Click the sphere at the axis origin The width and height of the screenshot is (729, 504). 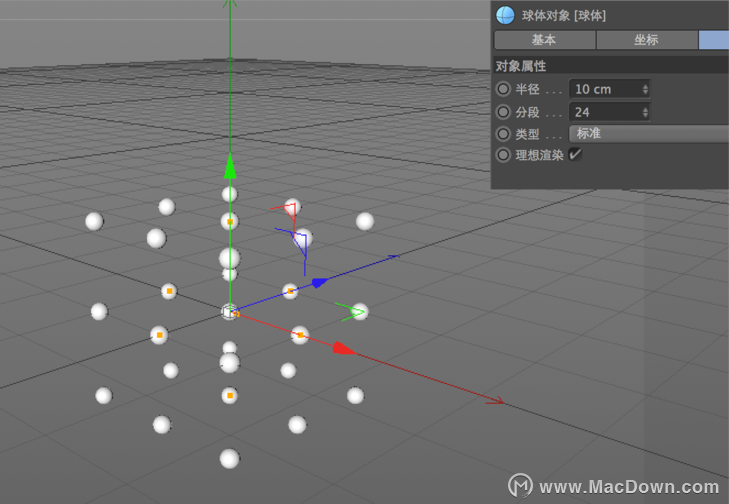[229, 312]
